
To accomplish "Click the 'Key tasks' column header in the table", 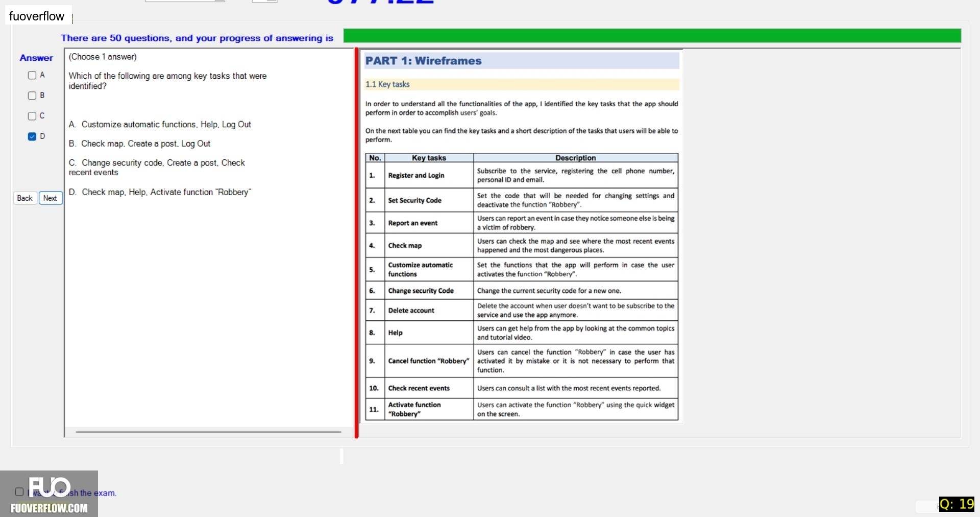I will click(429, 158).
